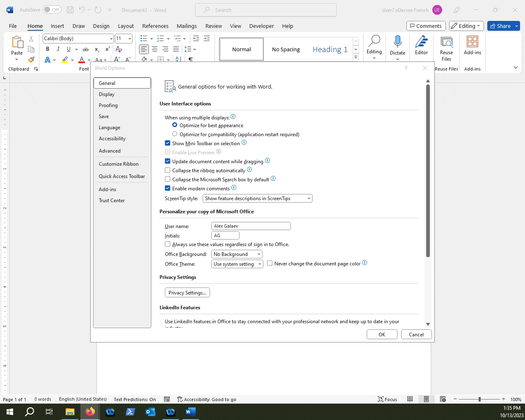Open the References ribbon tab

[x=155, y=26]
